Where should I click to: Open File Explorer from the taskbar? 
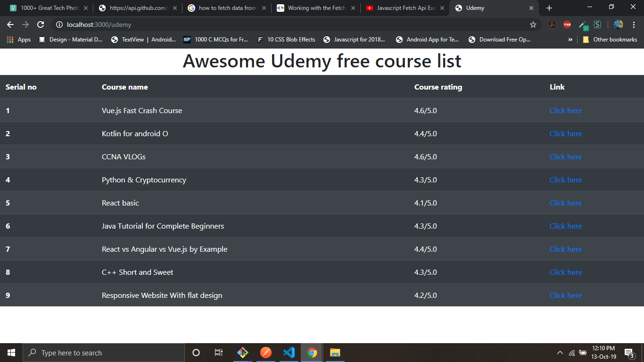pos(335,353)
